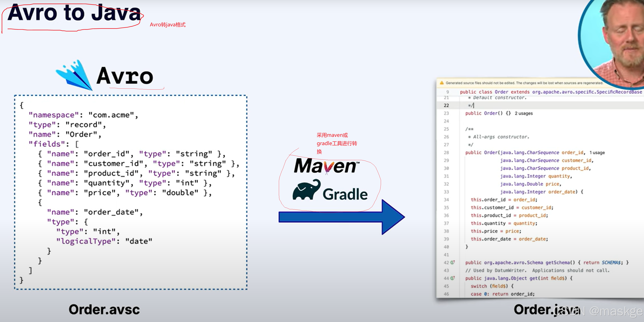Click the "price" field definition with "double" type
The height and width of the screenshot is (322, 644).
125,193
